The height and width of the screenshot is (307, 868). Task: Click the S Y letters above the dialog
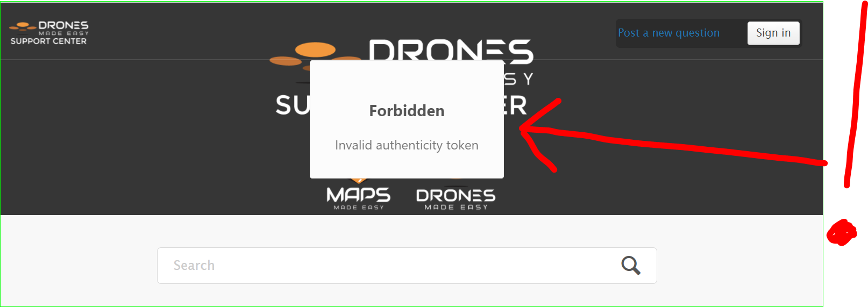(518, 80)
